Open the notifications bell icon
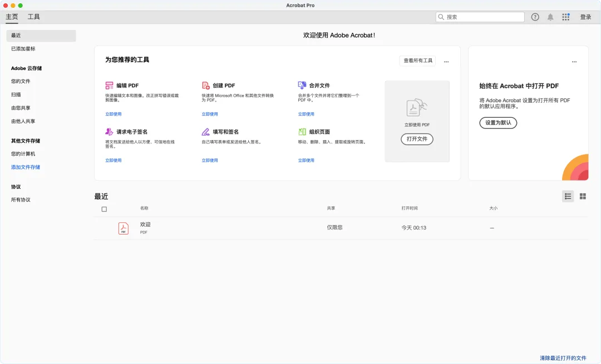The image size is (601, 364). (x=550, y=17)
